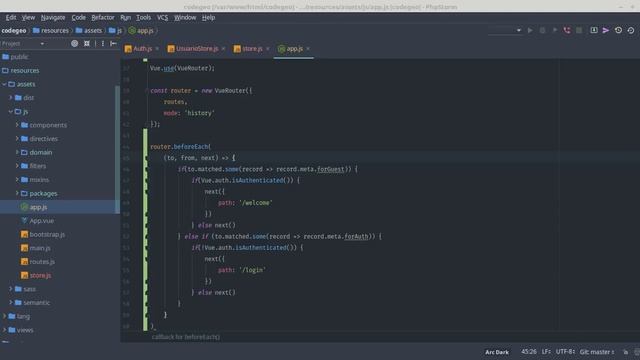Screen dimensions: 640x360
Task: Click the public folder icon in tree
Action: (x=6, y=57)
